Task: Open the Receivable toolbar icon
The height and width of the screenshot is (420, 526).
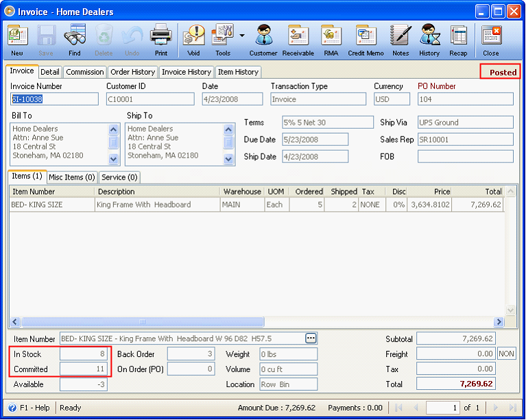Action: [298, 40]
